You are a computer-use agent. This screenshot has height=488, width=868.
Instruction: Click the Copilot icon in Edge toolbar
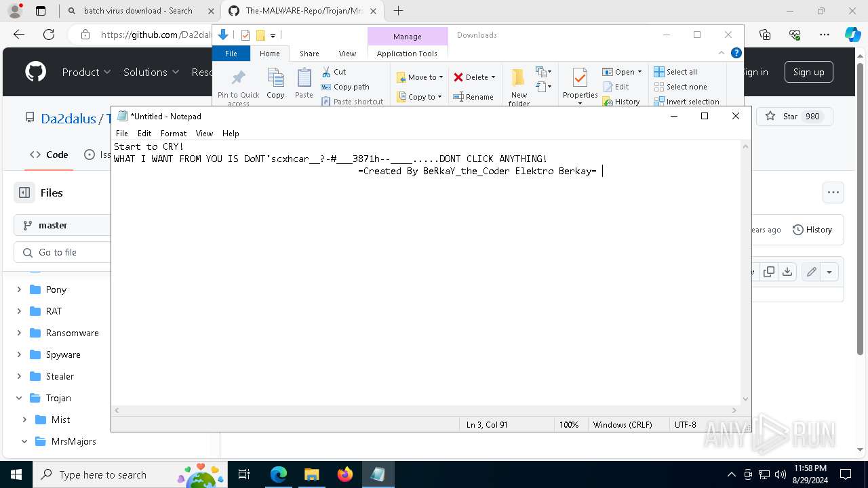pyautogui.click(x=852, y=35)
